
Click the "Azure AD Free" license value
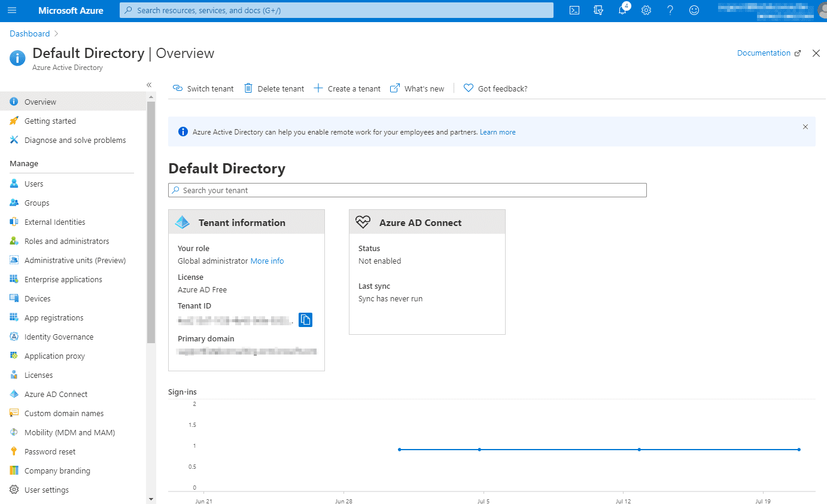pos(202,290)
